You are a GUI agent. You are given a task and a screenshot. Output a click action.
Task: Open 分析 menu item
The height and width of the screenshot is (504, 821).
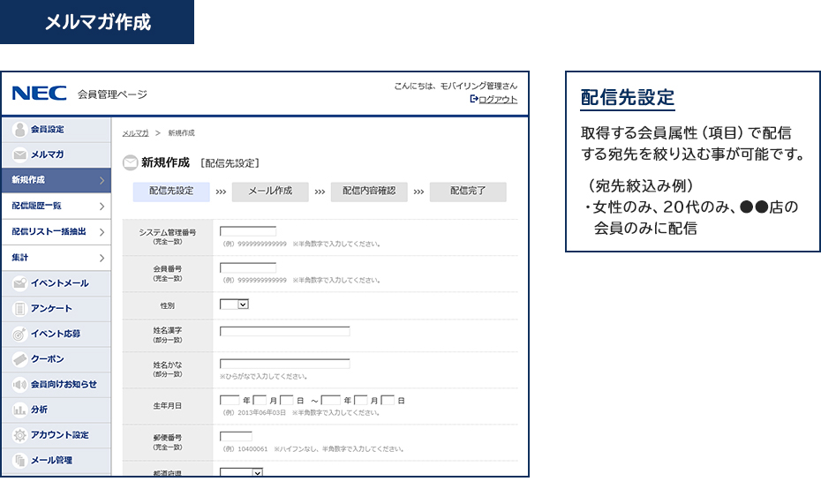click(56, 410)
